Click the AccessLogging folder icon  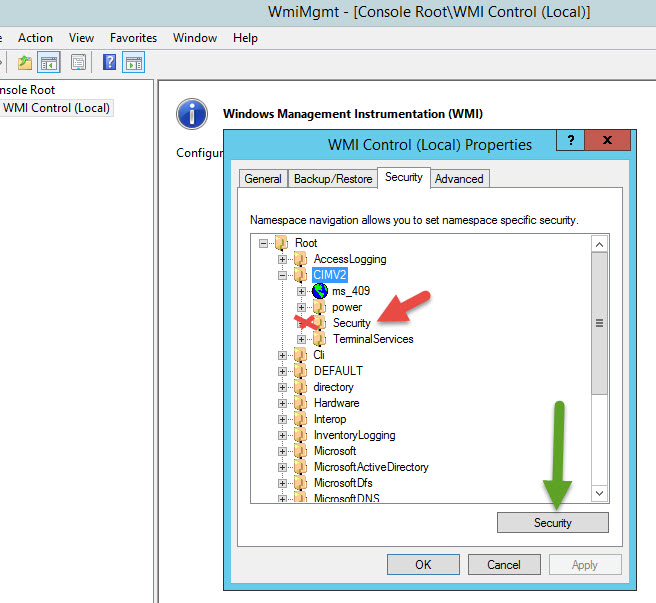click(300, 259)
